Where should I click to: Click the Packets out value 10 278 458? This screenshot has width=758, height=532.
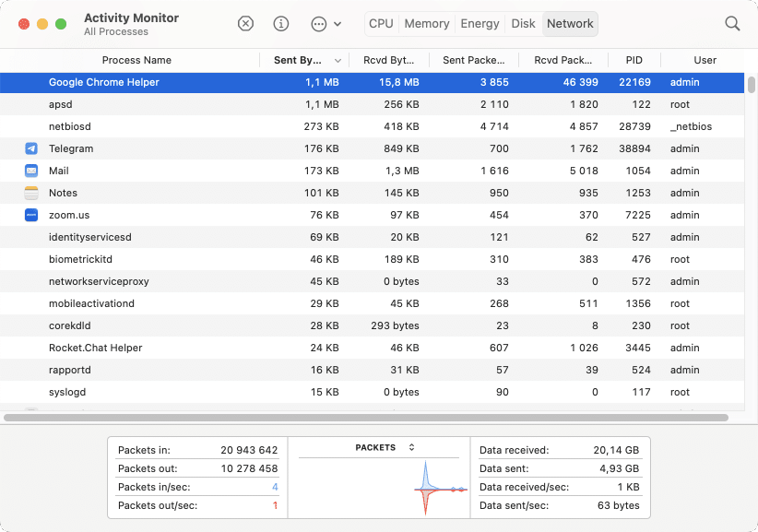pos(249,468)
